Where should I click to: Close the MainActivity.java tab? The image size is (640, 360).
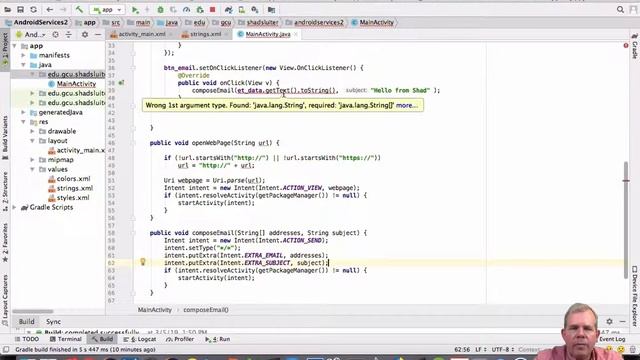[x=296, y=34]
